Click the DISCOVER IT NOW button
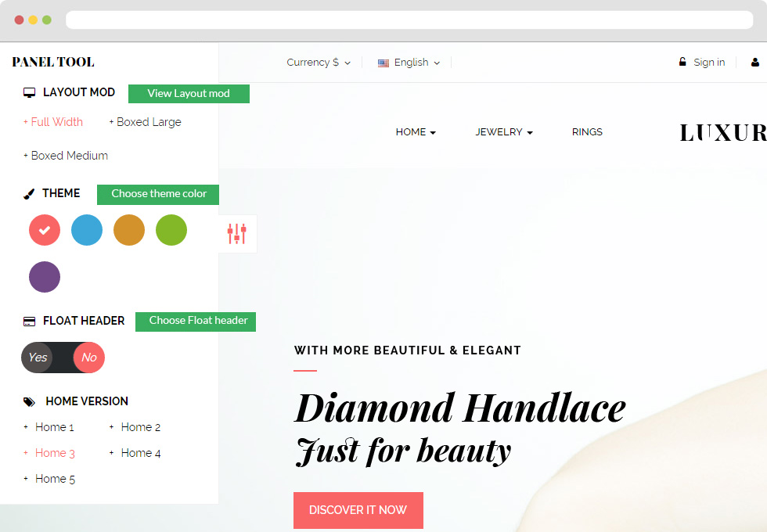 click(x=358, y=510)
